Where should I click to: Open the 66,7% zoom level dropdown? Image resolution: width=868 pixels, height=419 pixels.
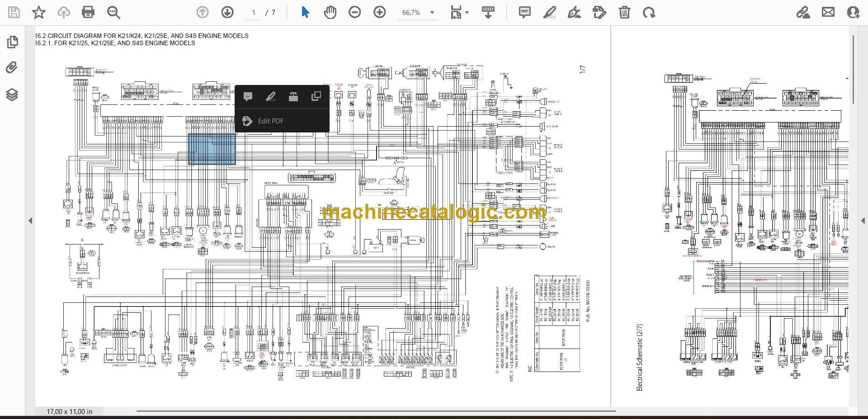[418, 13]
